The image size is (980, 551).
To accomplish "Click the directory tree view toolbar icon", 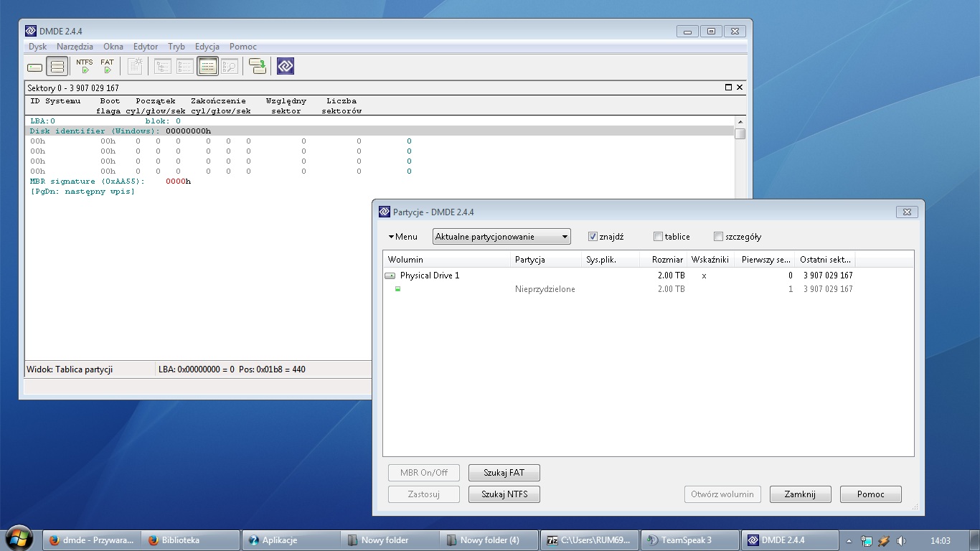I will (x=163, y=67).
